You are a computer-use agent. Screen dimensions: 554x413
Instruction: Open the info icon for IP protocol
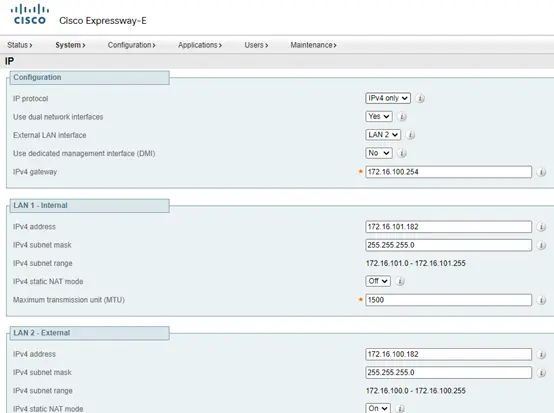(420, 98)
